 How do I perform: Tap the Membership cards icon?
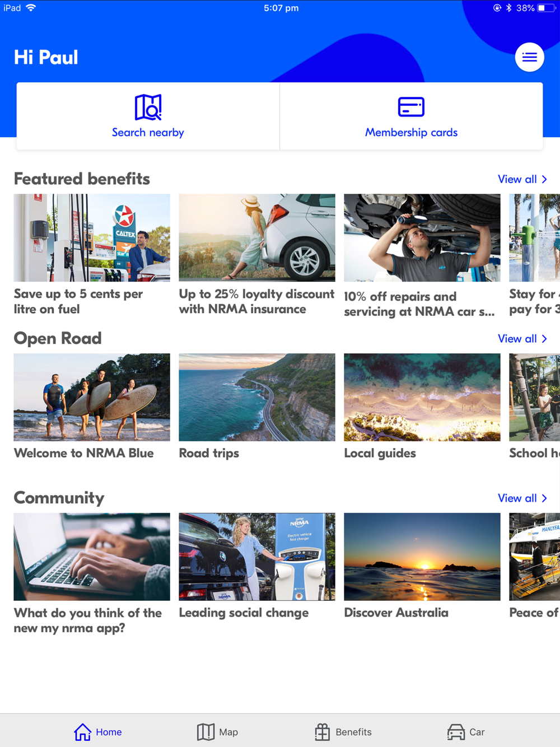411,106
